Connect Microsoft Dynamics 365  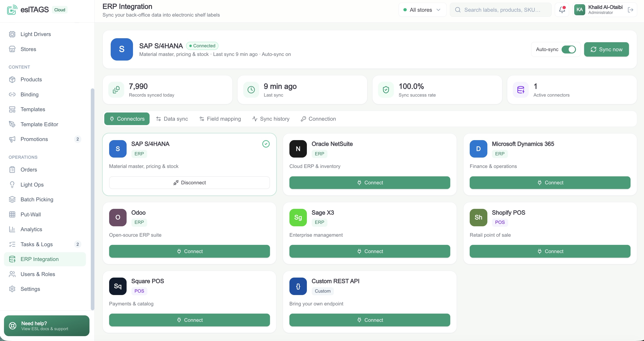[x=550, y=183]
